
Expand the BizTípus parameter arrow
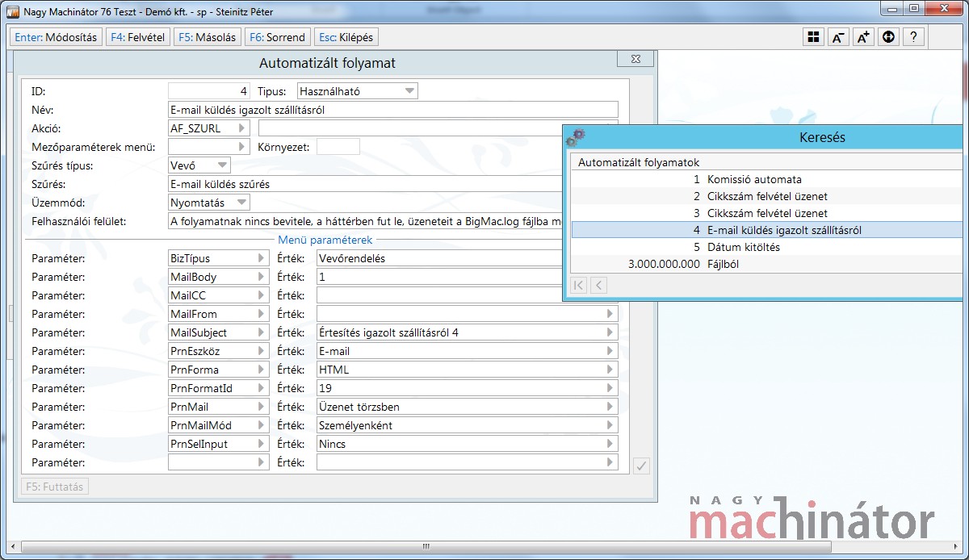pyautogui.click(x=261, y=258)
